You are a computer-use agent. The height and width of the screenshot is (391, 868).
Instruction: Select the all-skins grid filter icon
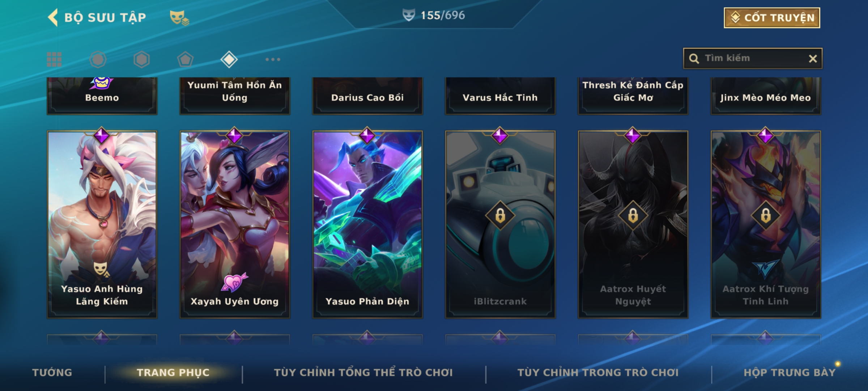[x=54, y=59]
